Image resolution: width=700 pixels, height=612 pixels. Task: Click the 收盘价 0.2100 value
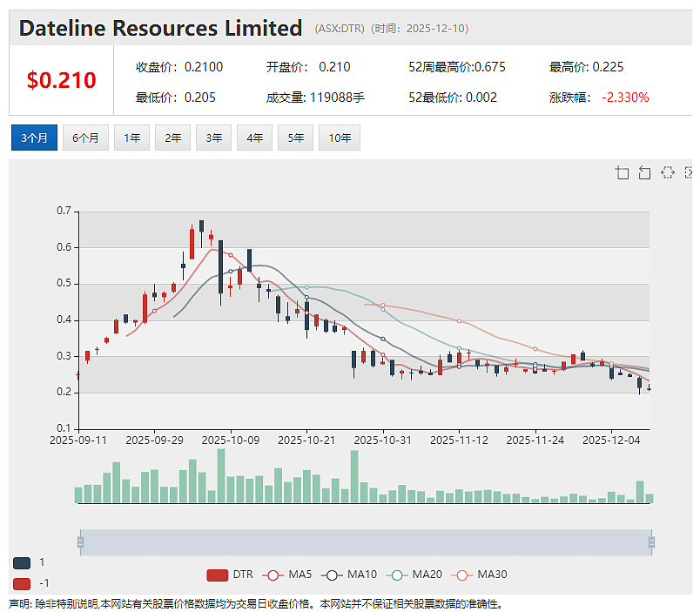tap(204, 67)
